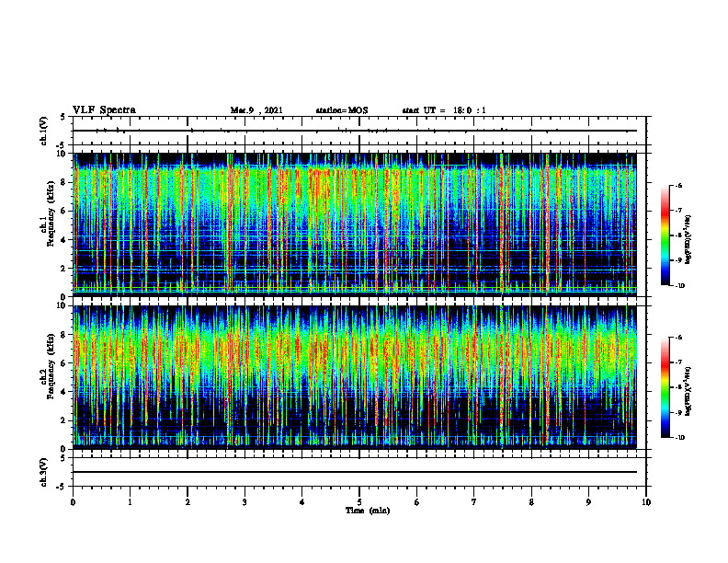Screen dimensions: 728x563
Task: Click the "8" frequency tick of ch.1 spectrogram
Action: [x=64, y=182]
